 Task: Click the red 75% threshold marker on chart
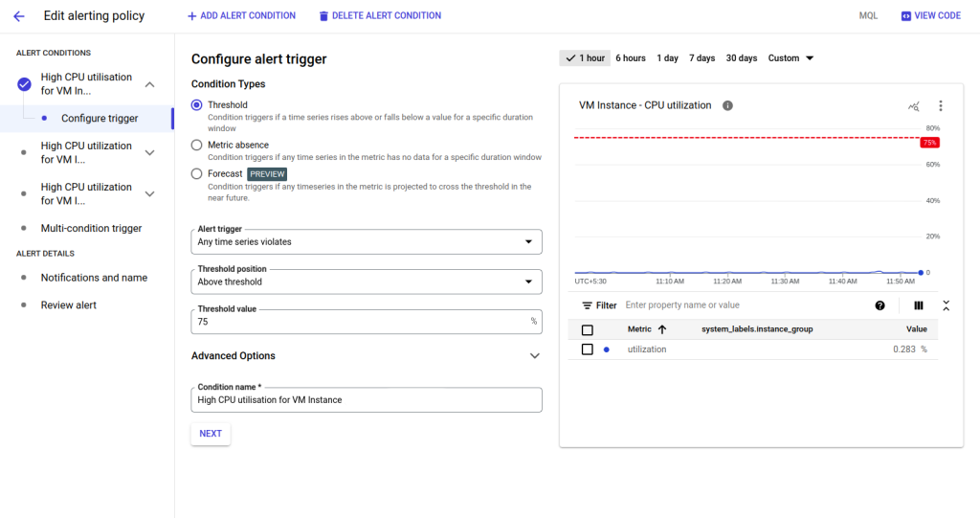[928, 143]
